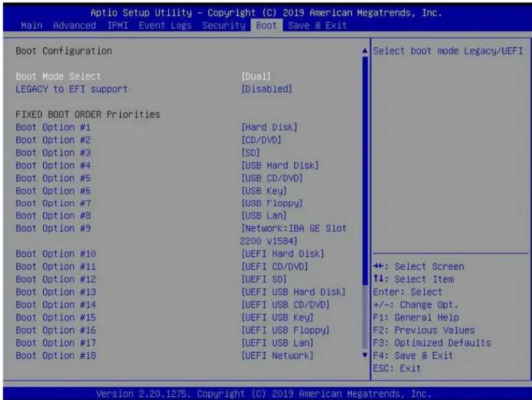The image size is (532, 400).
Task: Change the [CD/DVD] boot value
Action: coord(261,140)
